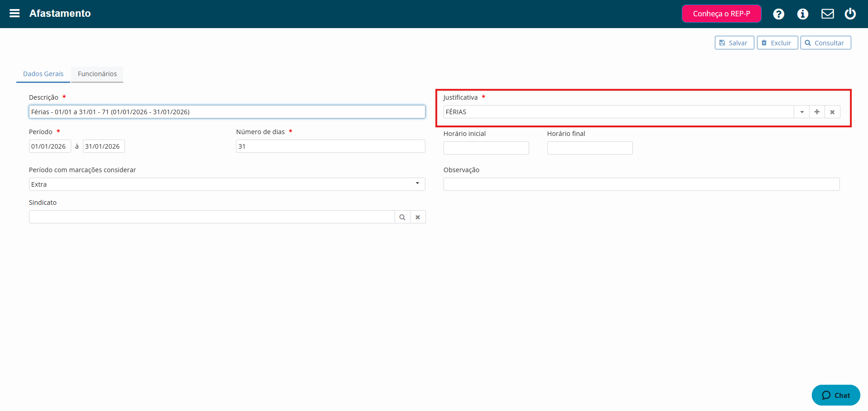Click the help question mark icon
This screenshot has width=868, height=411.
pos(778,14)
